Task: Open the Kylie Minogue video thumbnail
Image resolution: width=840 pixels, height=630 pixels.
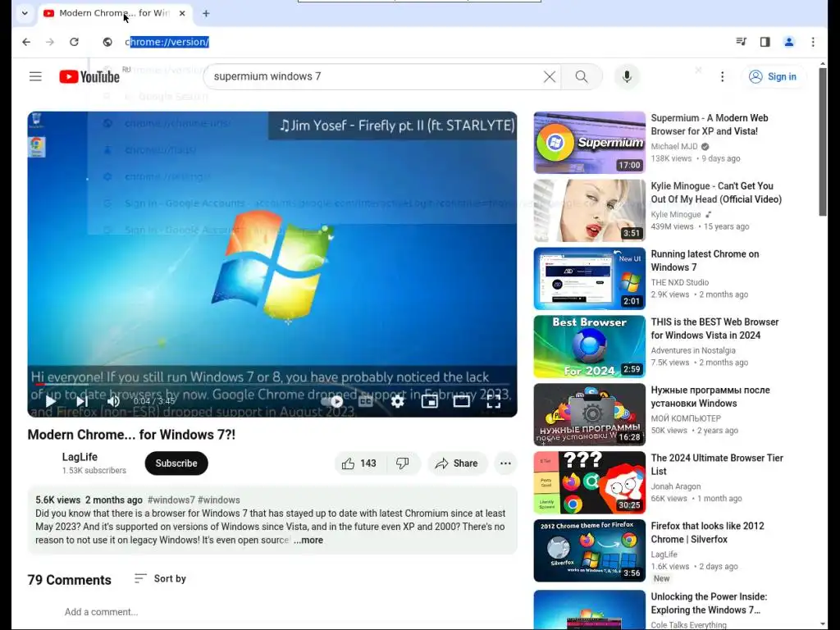Action: pyautogui.click(x=589, y=211)
